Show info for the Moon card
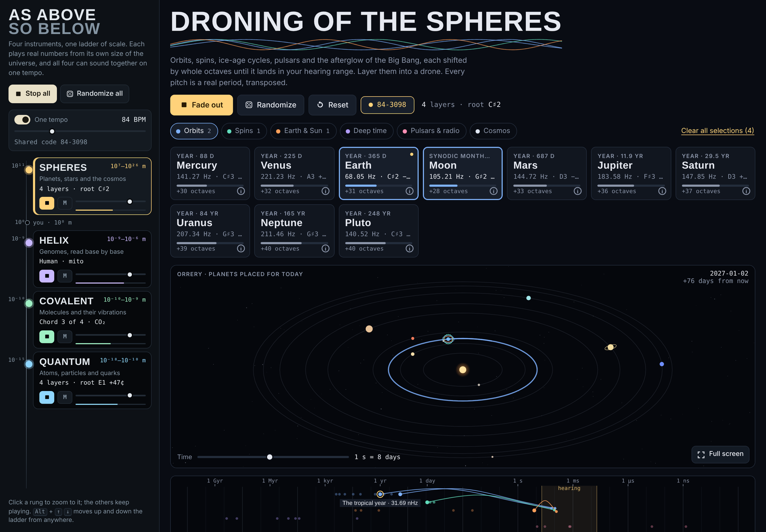This screenshot has height=532, width=766. (493, 191)
